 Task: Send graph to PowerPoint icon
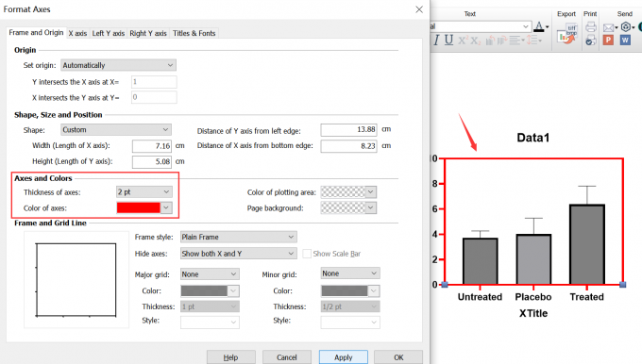click(x=608, y=41)
